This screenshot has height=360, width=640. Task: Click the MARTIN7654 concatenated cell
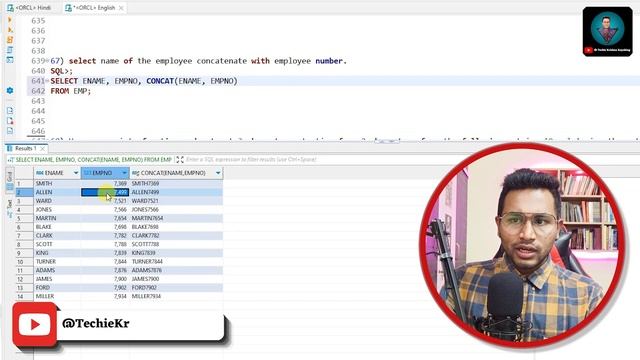pyautogui.click(x=176, y=218)
